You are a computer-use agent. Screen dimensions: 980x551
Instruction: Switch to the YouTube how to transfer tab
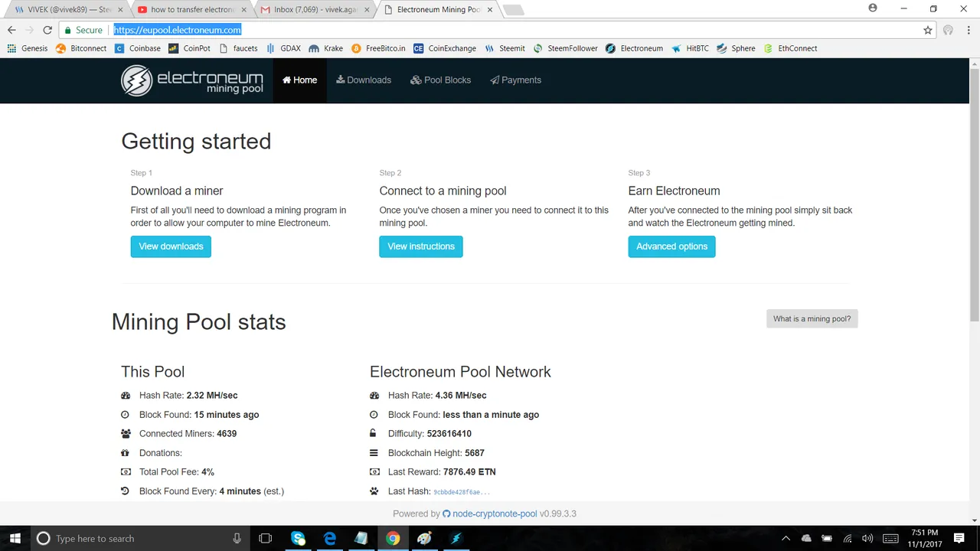(191, 10)
